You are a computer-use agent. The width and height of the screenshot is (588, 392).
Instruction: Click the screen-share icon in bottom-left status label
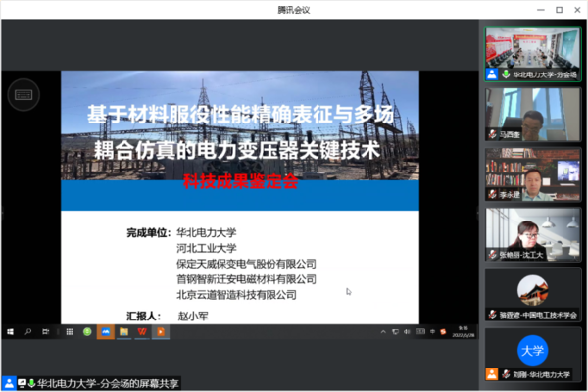(21, 382)
